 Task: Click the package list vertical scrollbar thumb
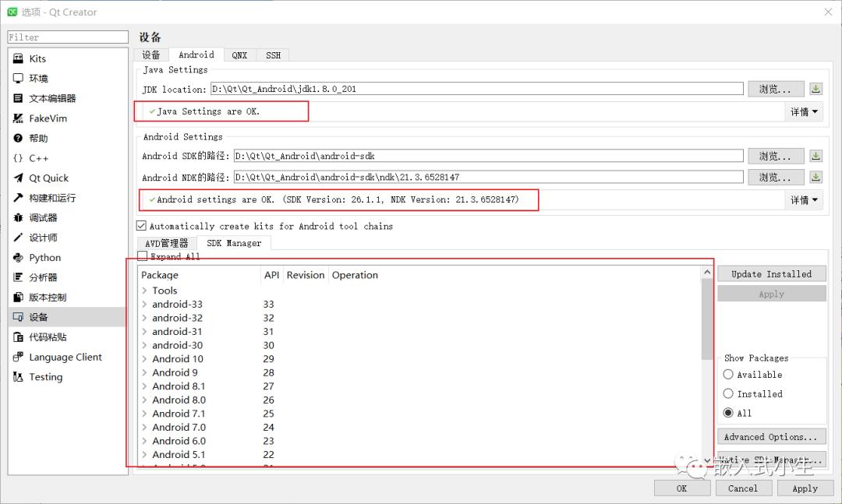[x=706, y=319]
